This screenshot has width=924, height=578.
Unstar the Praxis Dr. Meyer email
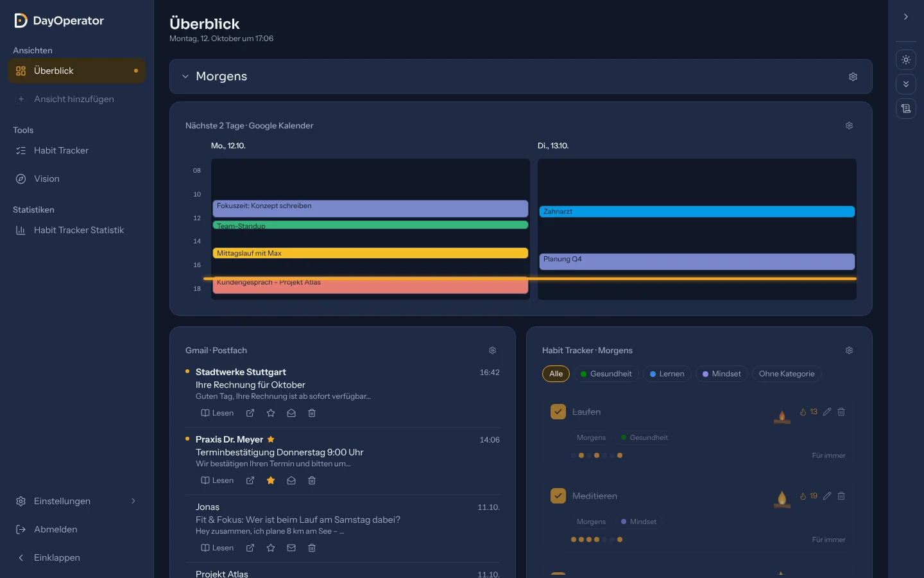[271, 480]
